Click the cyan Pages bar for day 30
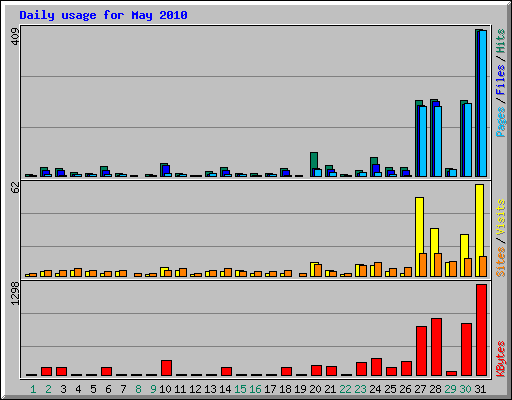This screenshot has height=400, width=512. (x=468, y=140)
